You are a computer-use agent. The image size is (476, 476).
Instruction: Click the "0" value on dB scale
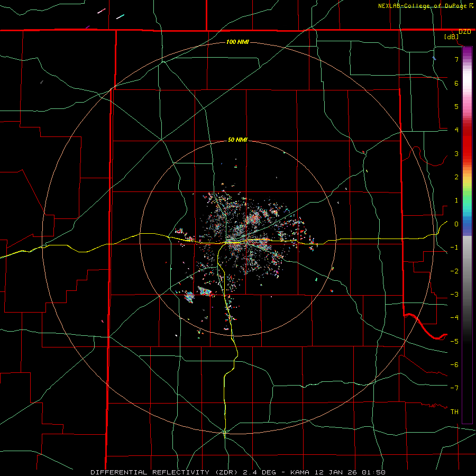(456, 224)
